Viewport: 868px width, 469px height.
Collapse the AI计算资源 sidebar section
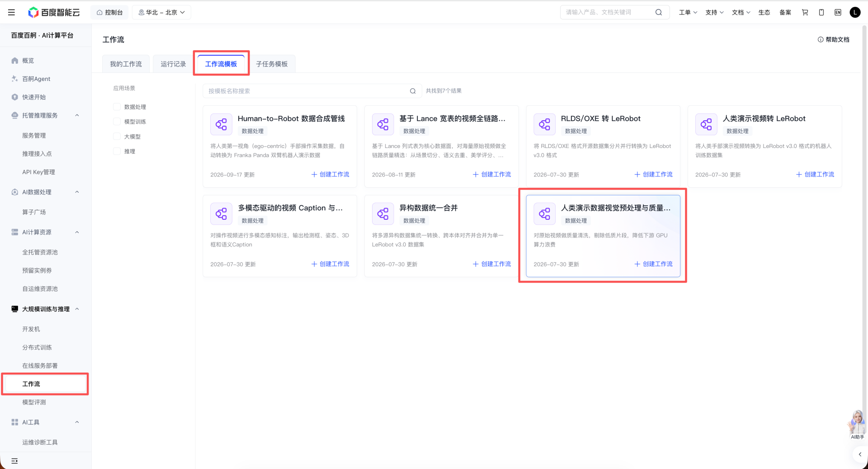[77, 232]
